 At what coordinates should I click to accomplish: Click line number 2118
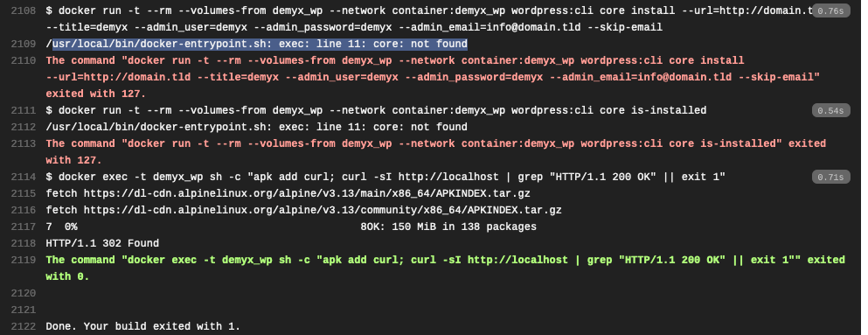(x=24, y=243)
